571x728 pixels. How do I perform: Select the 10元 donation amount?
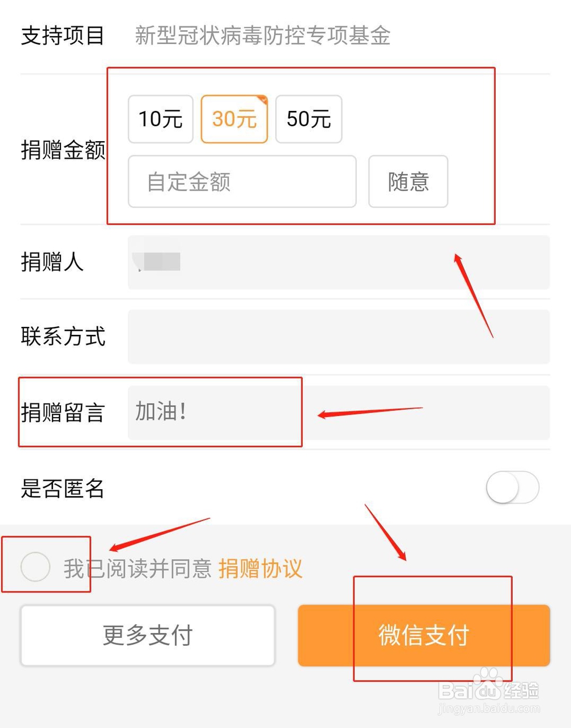(160, 119)
